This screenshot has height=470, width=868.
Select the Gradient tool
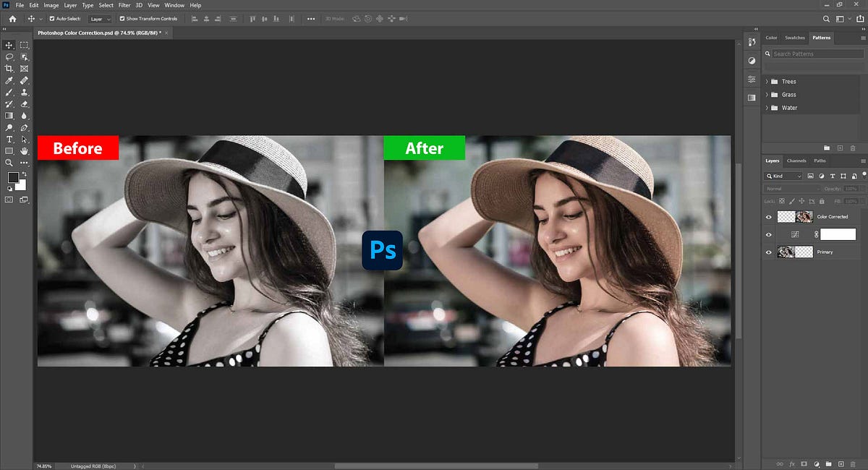point(9,115)
